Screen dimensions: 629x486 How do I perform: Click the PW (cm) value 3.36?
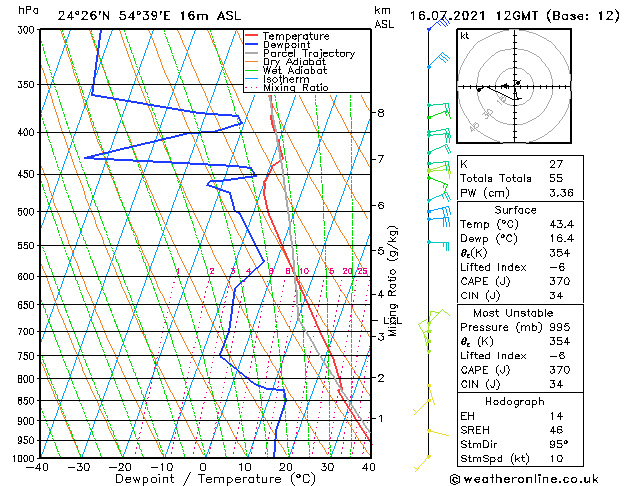(561, 193)
